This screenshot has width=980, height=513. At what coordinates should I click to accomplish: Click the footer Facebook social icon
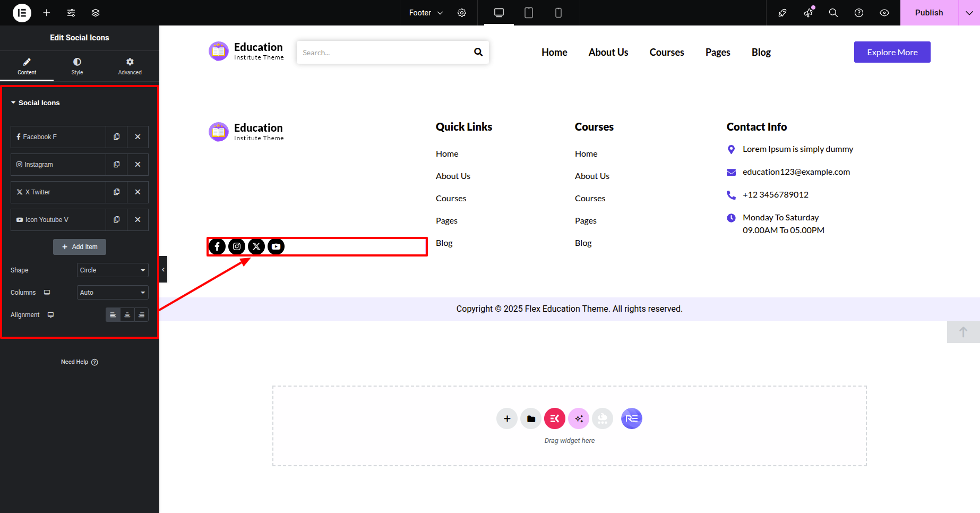[217, 246]
